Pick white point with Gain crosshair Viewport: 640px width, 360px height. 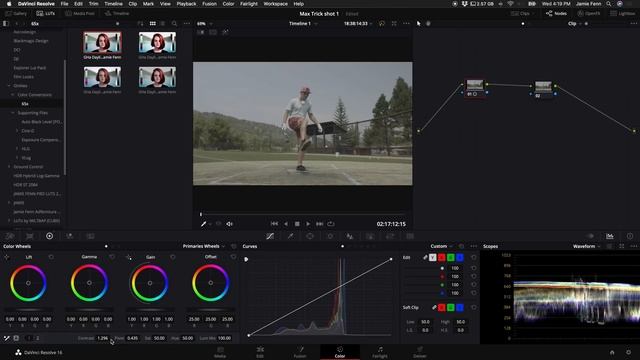[x=129, y=257]
